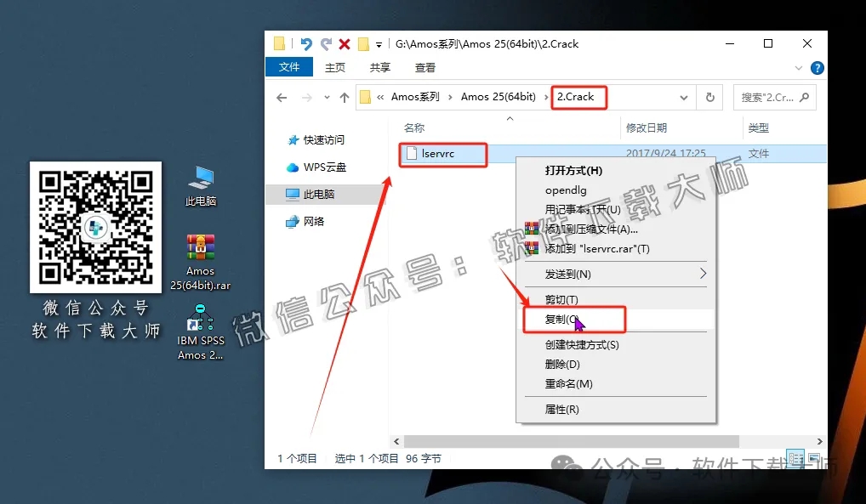Image resolution: width=866 pixels, height=504 pixels.
Task: Click the undo icon in quick access toolbar
Action: point(307,43)
